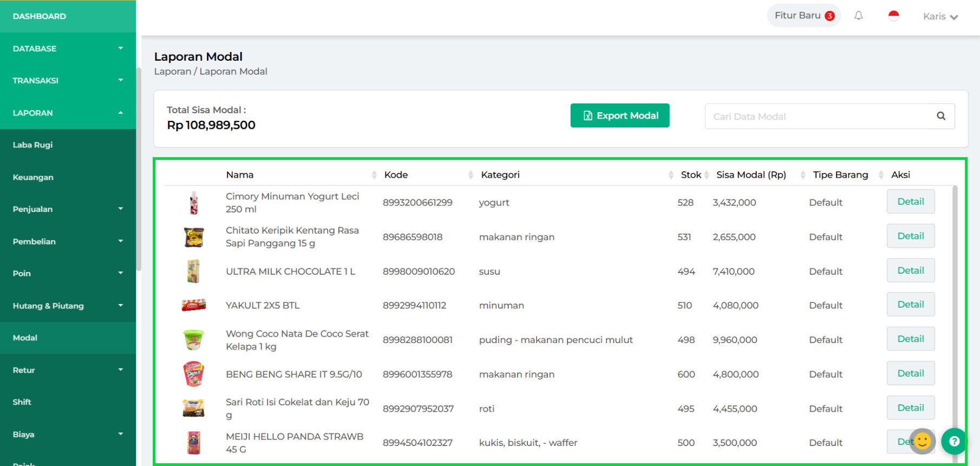Viewport: 980px width, 466px height.
Task: Click the Ultra Milk Chocolate product image
Action: [193, 271]
